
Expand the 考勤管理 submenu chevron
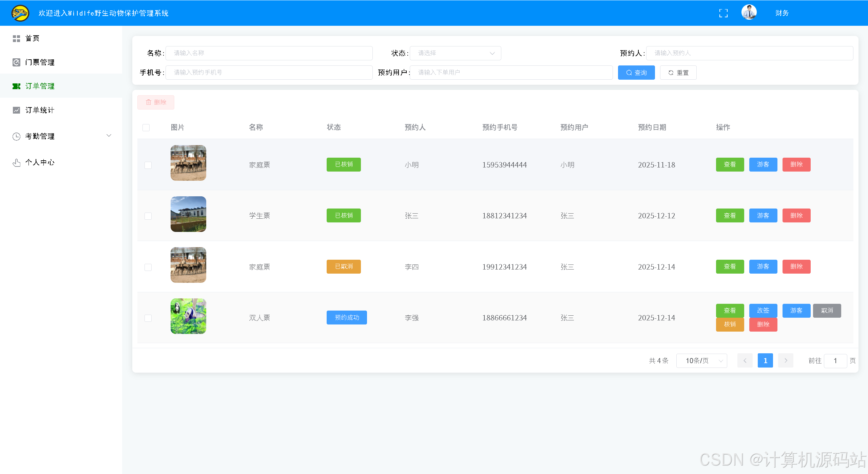pyautogui.click(x=109, y=136)
